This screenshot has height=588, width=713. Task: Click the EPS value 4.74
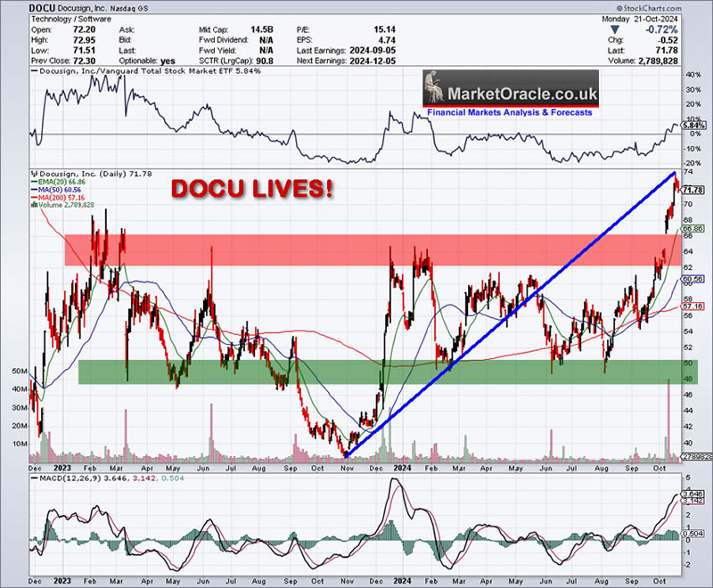click(x=387, y=40)
